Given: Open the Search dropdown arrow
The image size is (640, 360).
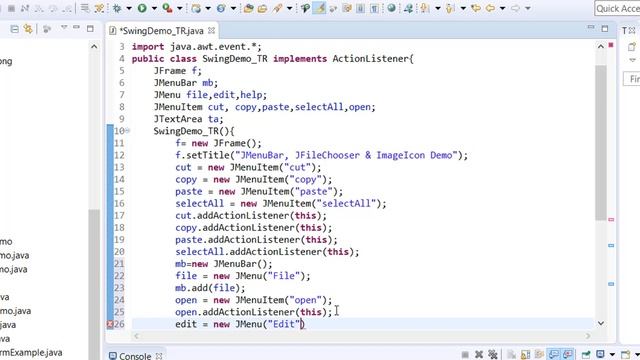Looking at the screenshot, I should coord(289,8).
